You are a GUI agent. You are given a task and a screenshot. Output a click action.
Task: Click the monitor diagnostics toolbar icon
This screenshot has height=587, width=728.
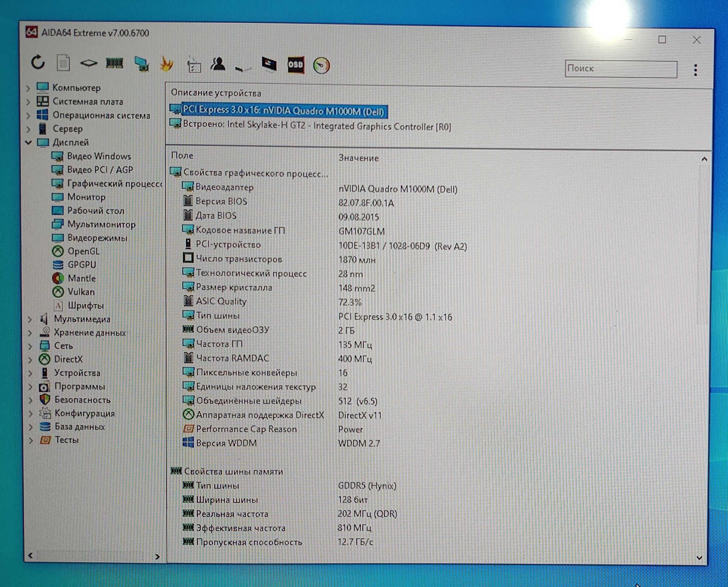[142, 64]
